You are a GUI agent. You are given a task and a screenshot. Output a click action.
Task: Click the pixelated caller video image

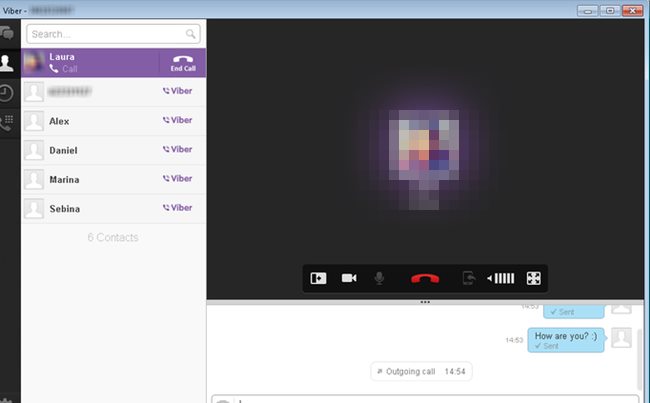point(424,160)
